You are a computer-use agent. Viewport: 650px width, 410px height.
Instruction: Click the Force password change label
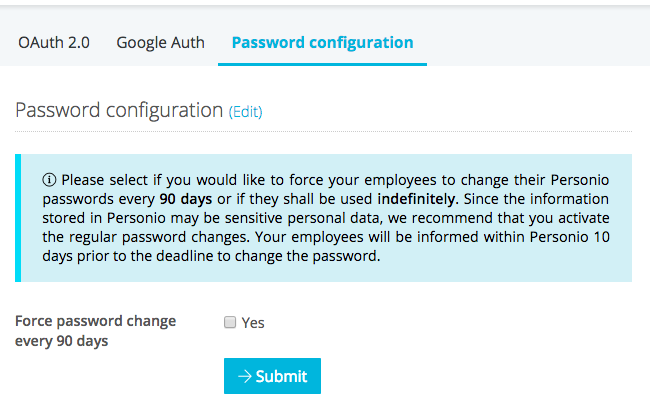click(x=96, y=321)
